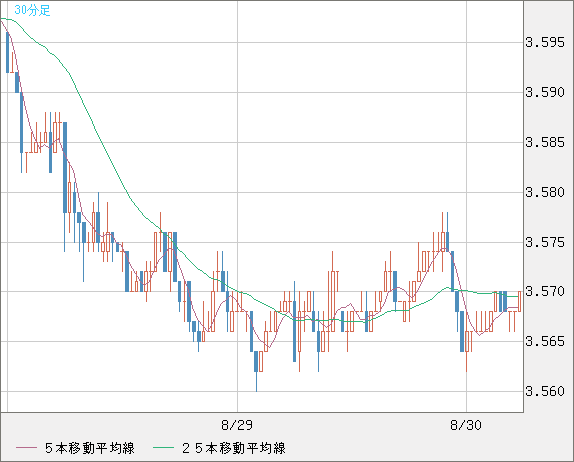
Task: Select the 3.570 price axis label
Action: [545, 292]
